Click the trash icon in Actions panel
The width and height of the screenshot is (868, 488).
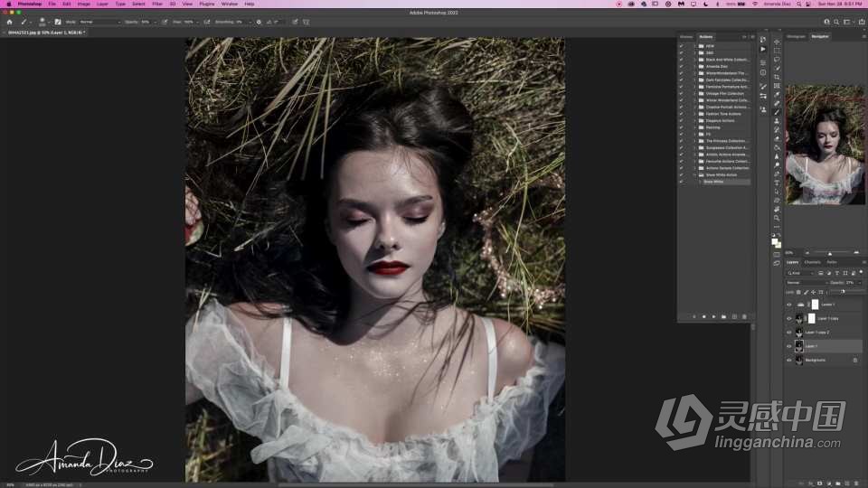(x=744, y=316)
